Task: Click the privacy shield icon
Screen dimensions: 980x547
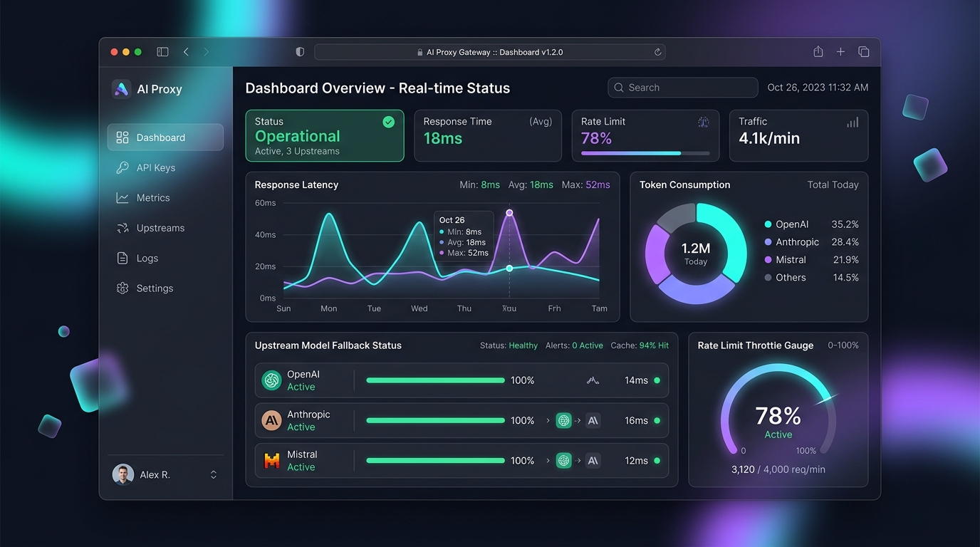Action: (x=300, y=52)
